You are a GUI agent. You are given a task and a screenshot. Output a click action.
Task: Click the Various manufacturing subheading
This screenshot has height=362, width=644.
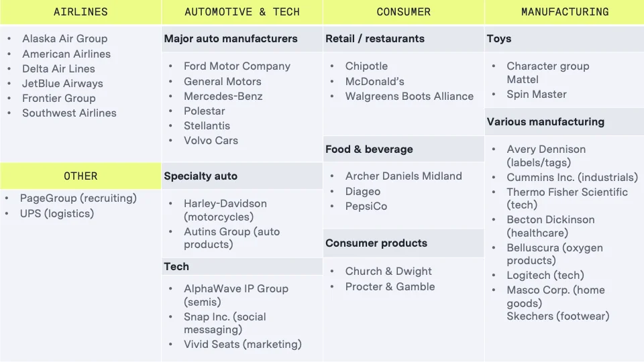coord(545,122)
